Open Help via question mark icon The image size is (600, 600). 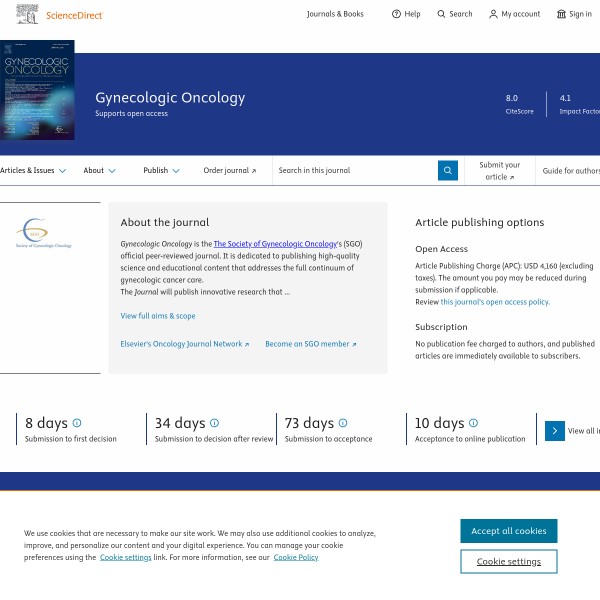[396, 14]
